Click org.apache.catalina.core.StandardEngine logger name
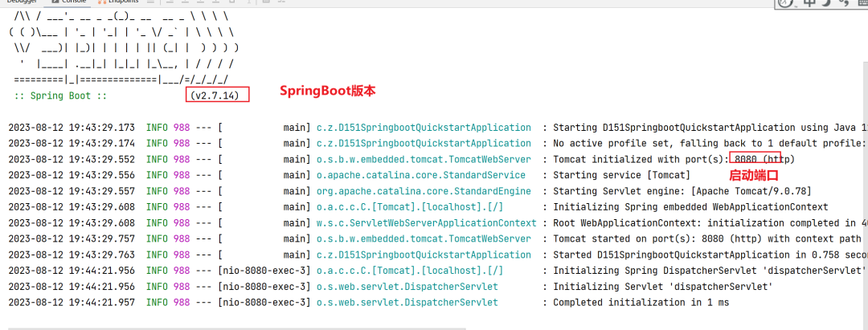Image resolution: width=868 pixels, height=330 pixels. pyautogui.click(x=424, y=191)
